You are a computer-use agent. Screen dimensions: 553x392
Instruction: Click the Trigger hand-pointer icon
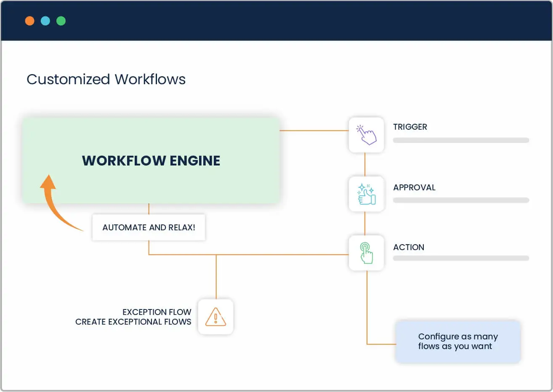[x=366, y=135]
